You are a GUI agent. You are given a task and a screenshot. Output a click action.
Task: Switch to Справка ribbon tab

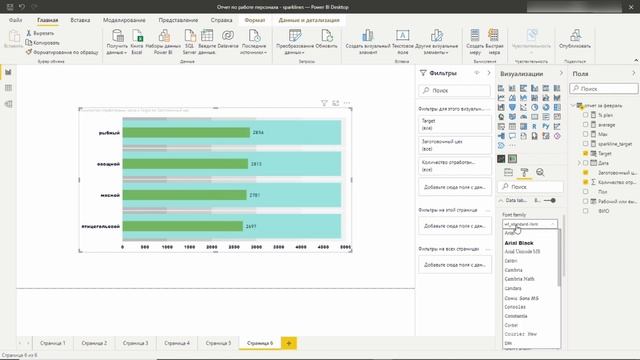(221, 20)
